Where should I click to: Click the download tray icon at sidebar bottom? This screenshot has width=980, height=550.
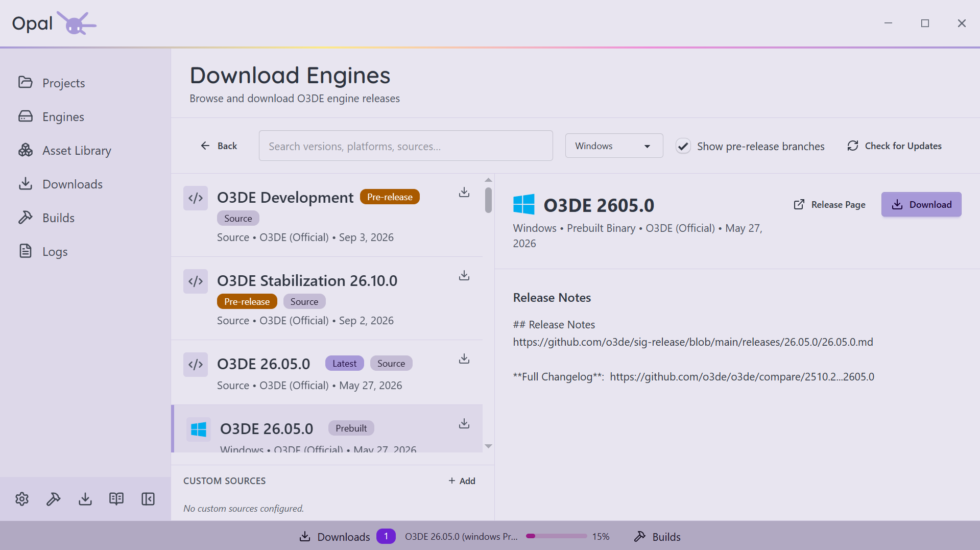(85, 499)
